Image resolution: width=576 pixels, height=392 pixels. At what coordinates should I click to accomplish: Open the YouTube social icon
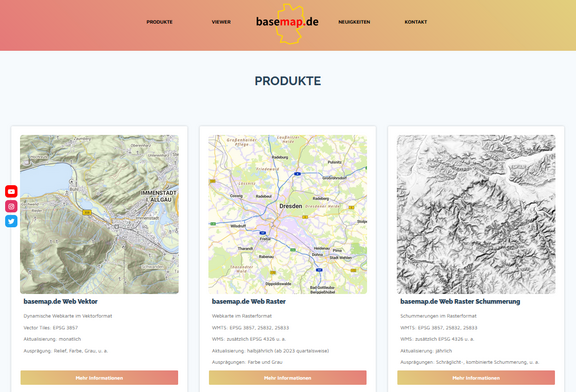pos(11,191)
